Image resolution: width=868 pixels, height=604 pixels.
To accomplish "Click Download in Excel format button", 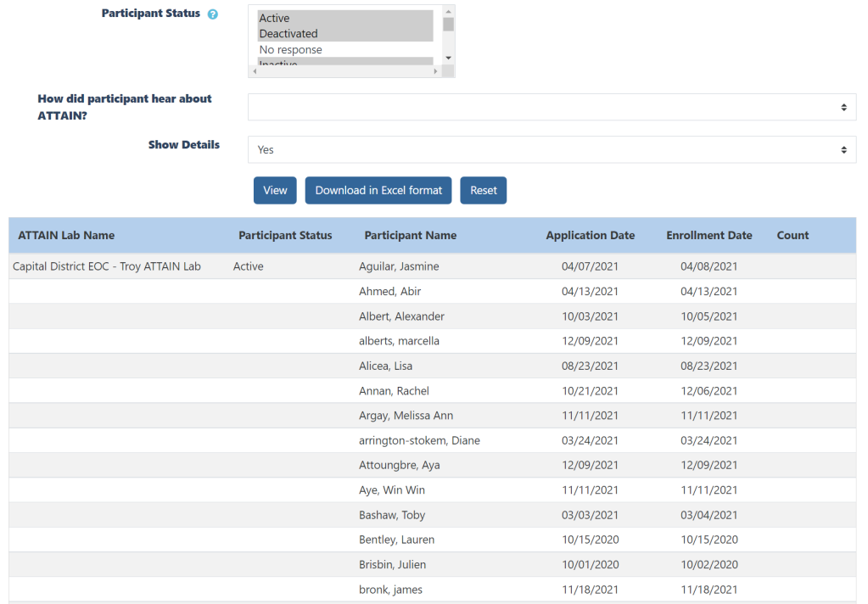I will click(x=378, y=191).
